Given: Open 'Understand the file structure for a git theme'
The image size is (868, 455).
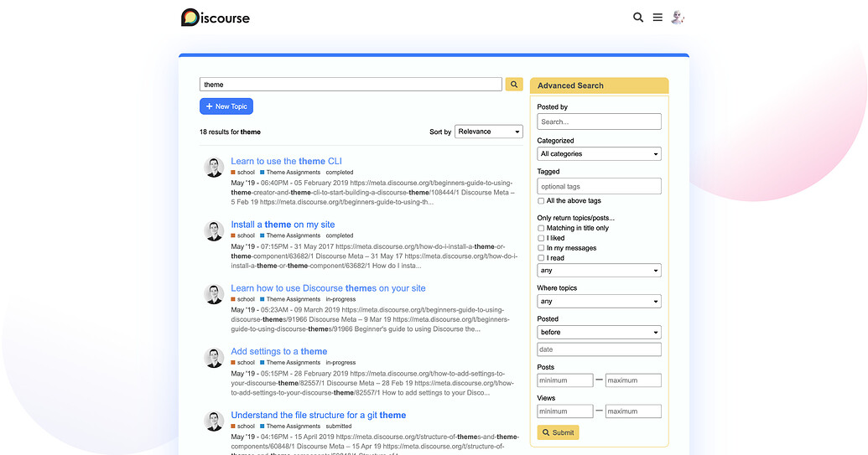Looking at the screenshot, I should pyautogui.click(x=318, y=415).
